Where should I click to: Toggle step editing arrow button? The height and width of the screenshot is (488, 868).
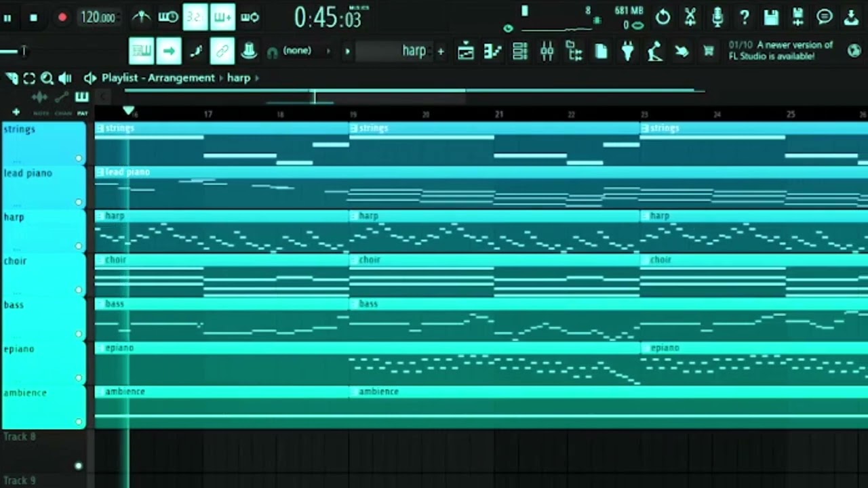pyautogui.click(x=169, y=51)
